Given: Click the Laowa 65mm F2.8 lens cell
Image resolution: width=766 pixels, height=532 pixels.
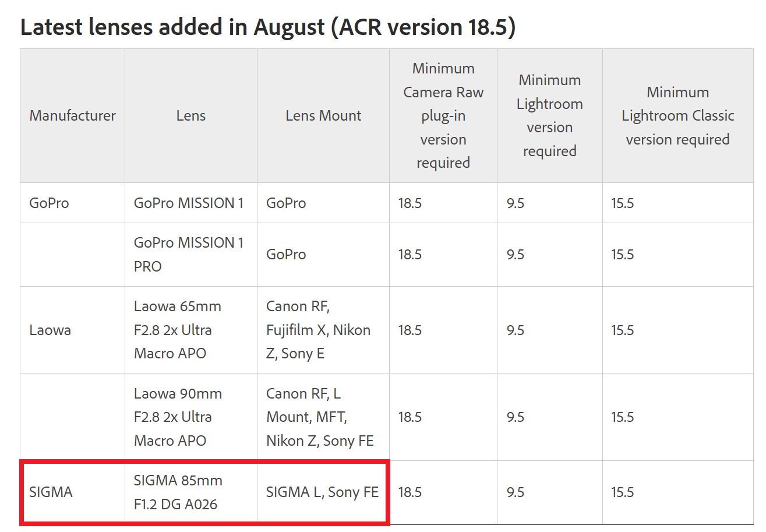Looking at the screenshot, I should tap(191, 330).
